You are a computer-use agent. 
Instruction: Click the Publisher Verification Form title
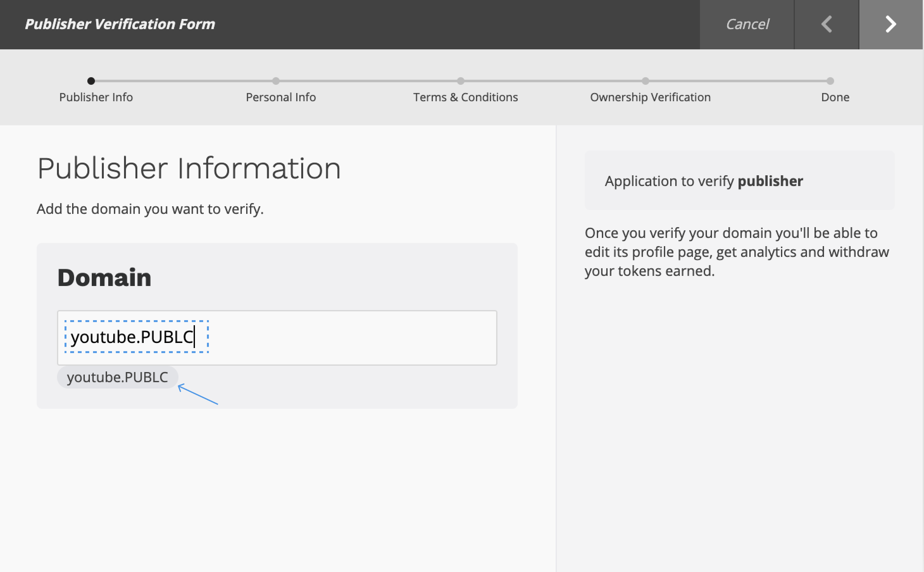click(x=120, y=24)
